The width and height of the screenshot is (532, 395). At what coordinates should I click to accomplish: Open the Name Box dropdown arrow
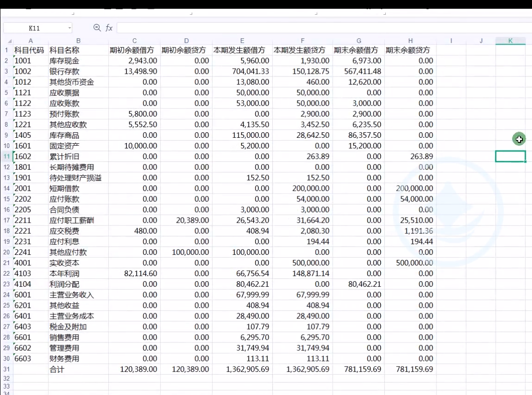70,28
